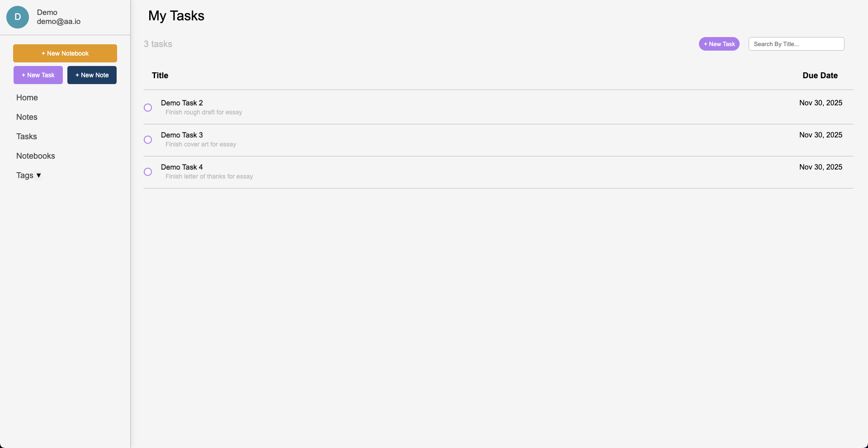Mark Demo Task 2 as complete
868x448 pixels.
(148, 108)
